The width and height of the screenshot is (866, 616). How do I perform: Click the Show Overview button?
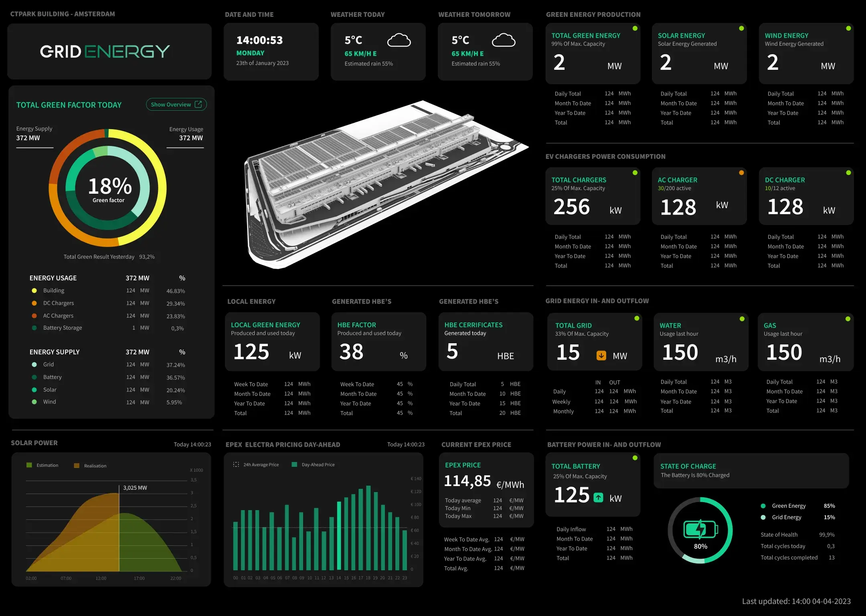(176, 104)
